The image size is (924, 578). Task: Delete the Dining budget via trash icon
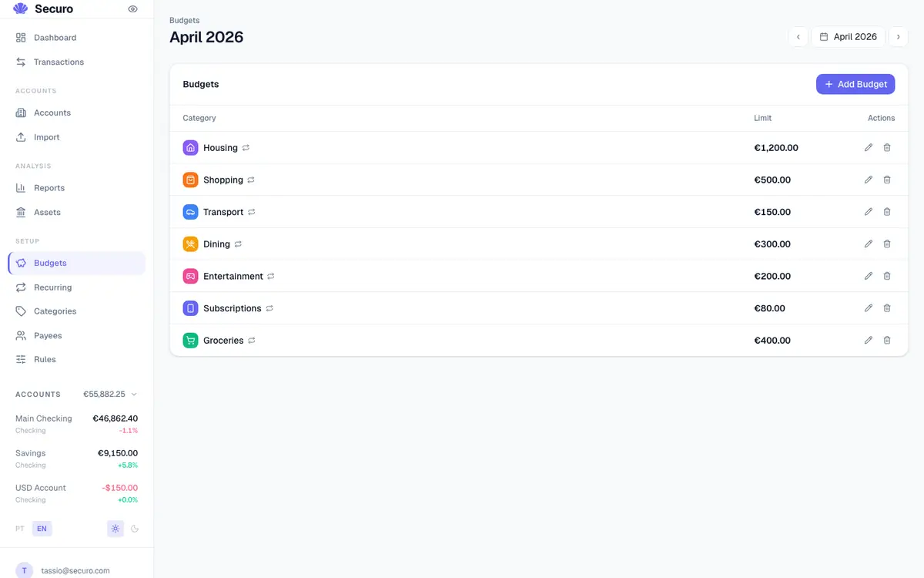(887, 244)
